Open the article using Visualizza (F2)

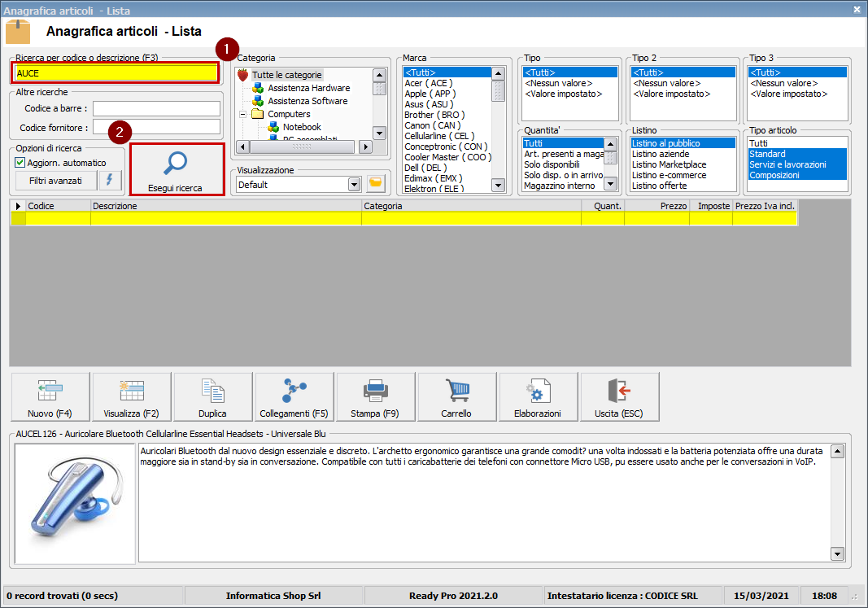pos(130,396)
